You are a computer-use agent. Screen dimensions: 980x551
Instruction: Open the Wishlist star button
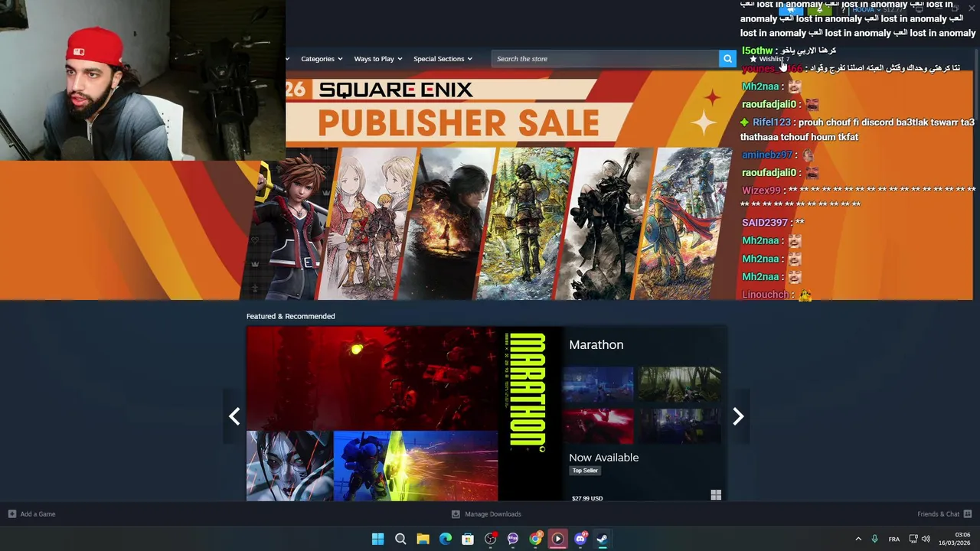(x=769, y=59)
